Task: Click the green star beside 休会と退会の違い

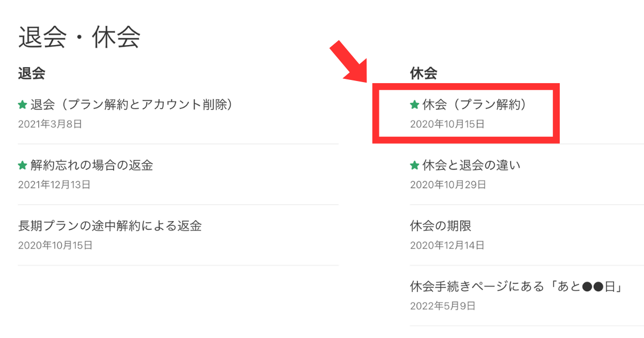Action: point(414,165)
